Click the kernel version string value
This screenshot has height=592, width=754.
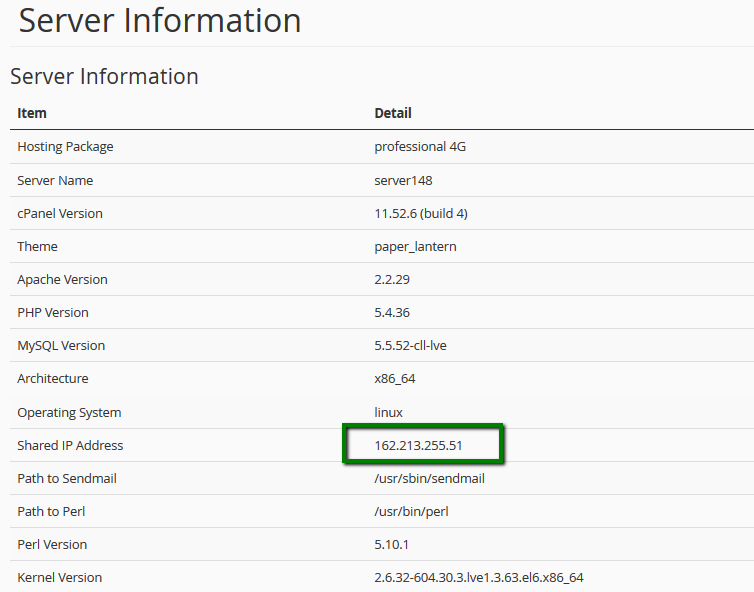tap(478, 577)
